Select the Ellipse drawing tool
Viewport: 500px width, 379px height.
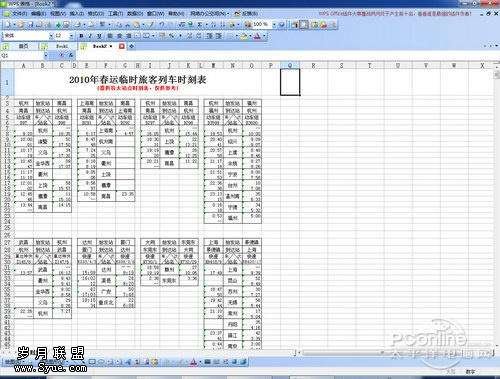click(101, 362)
